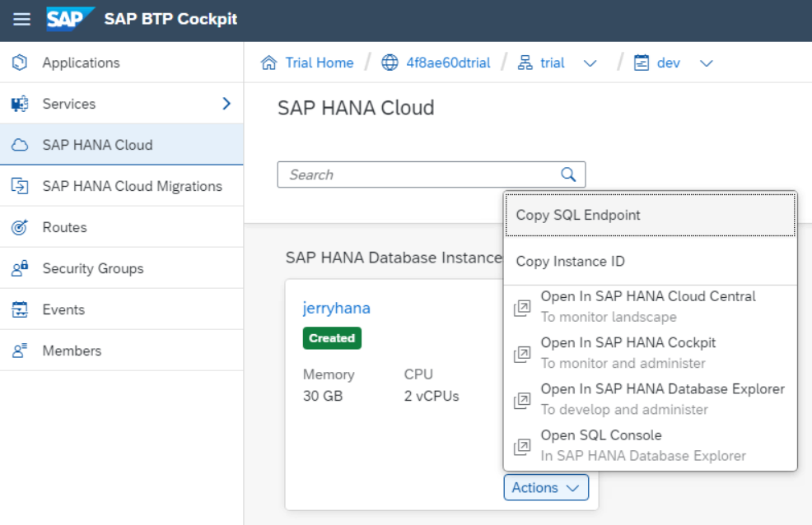812x525 pixels.
Task: Click the Routes target icon
Action: click(20, 227)
